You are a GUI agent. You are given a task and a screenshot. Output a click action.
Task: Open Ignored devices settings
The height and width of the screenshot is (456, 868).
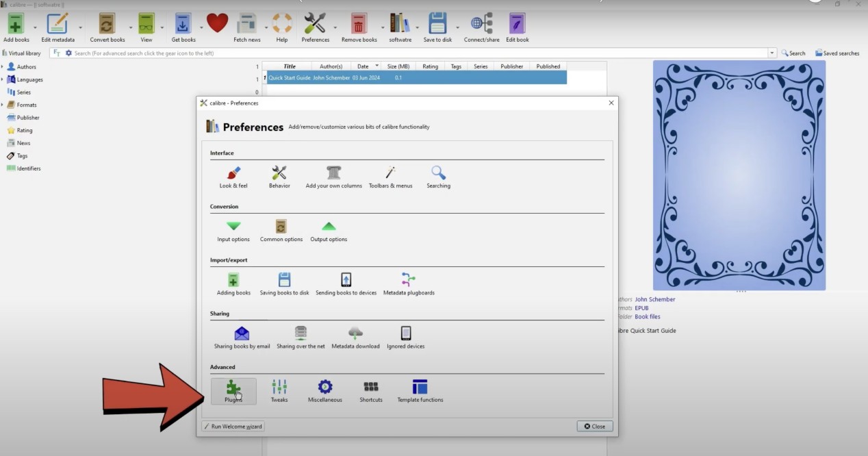pos(406,338)
